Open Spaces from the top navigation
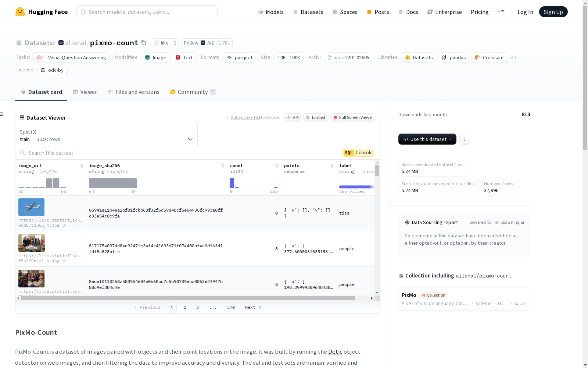Image resolution: width=588 pixels, height=368 pixels. pyautogui.click(x=345, y=12)
